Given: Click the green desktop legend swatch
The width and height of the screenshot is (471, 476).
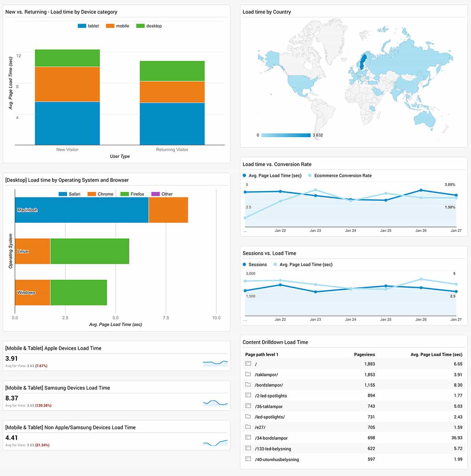Looking at the screenshot, I should (140, 26).
